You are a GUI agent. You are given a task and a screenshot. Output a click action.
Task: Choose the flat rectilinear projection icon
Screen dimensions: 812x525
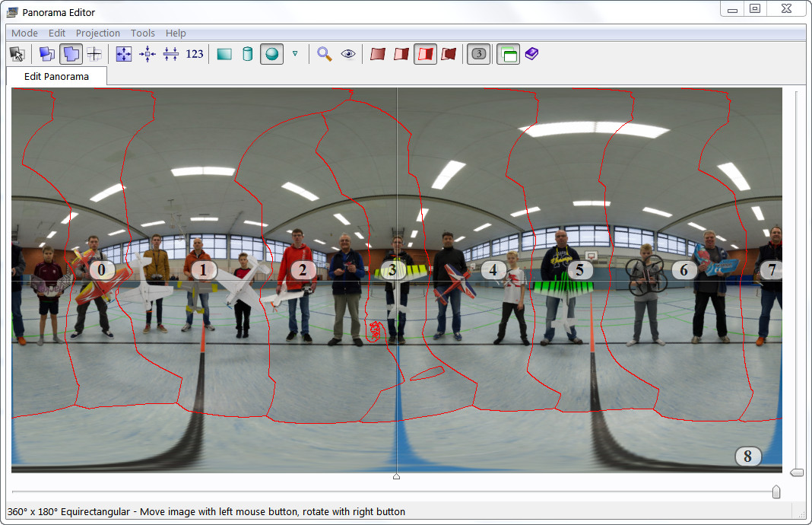224,54
